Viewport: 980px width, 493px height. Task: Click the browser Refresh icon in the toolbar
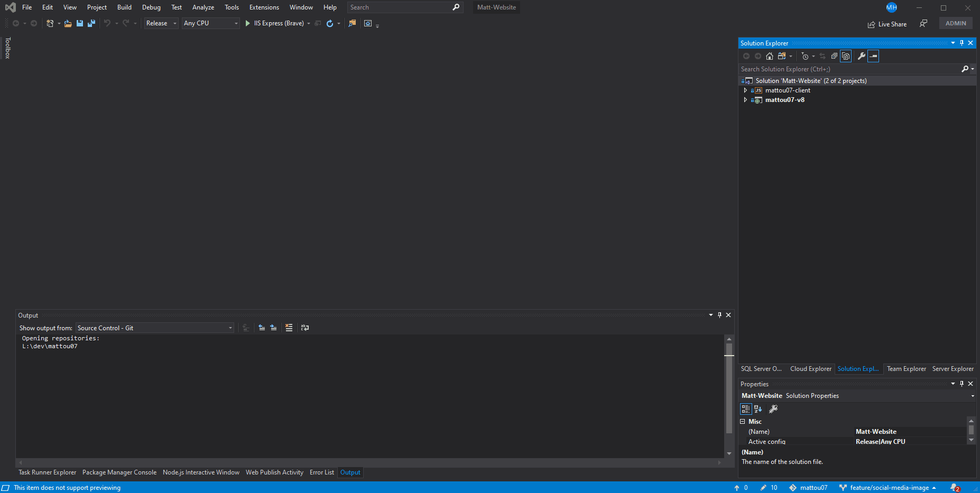click(330, 23)
